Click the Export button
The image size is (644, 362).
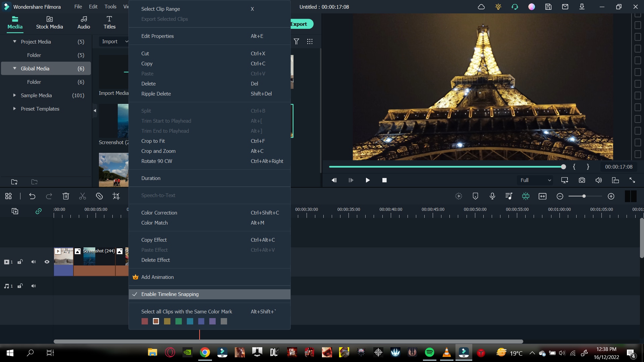tap(299, 24)
